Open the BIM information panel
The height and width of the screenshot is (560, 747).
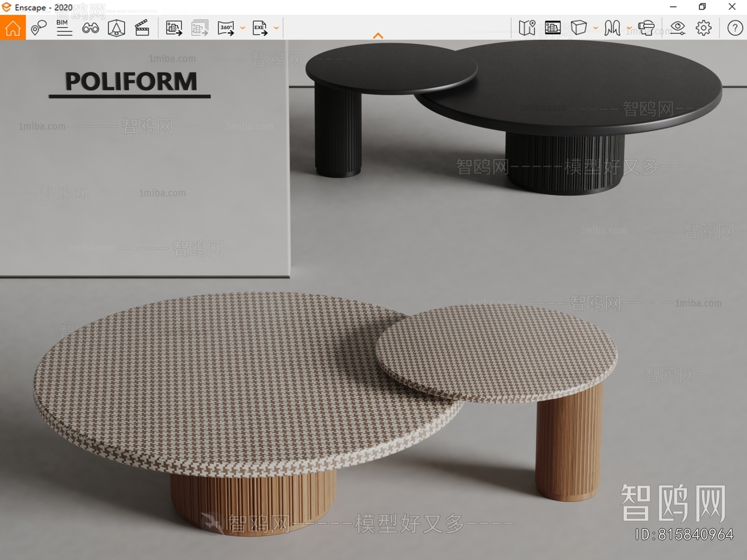pyautogui.click(x=64, y=28)
